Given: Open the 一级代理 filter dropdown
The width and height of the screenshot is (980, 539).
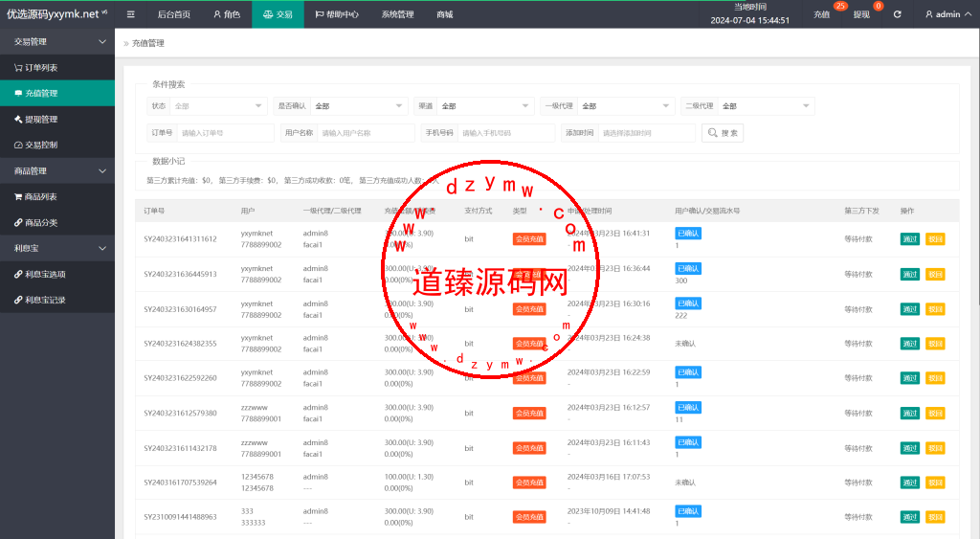Looking at the screenshot, I should tap(626, 106).
